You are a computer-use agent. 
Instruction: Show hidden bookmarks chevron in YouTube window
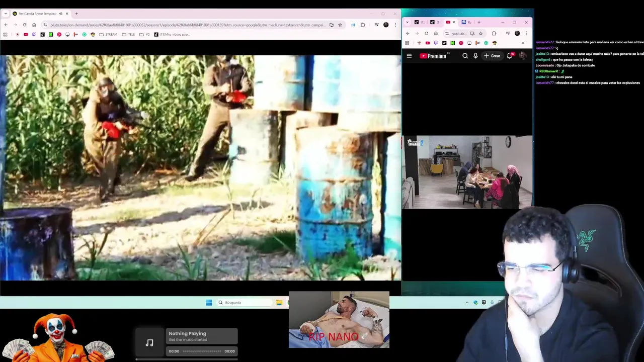coord(523,43)
